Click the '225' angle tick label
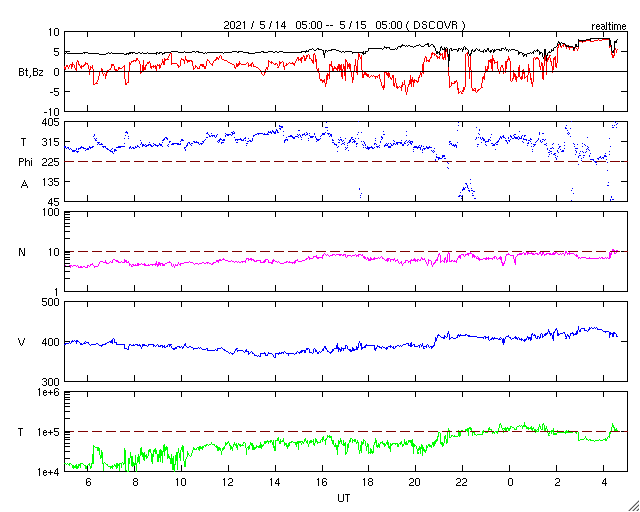640x512 pixels. click(x=51, y=162)
